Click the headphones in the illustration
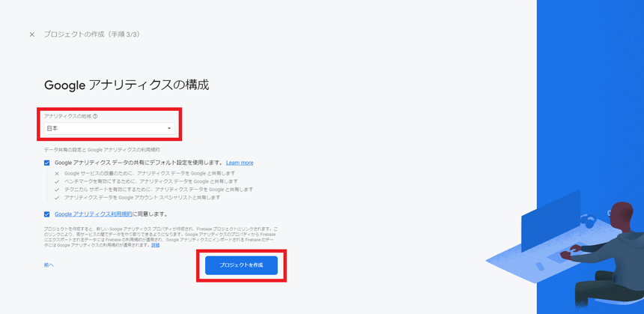The image size is (644, 314). pyautogui.click(x=588, y=221)
